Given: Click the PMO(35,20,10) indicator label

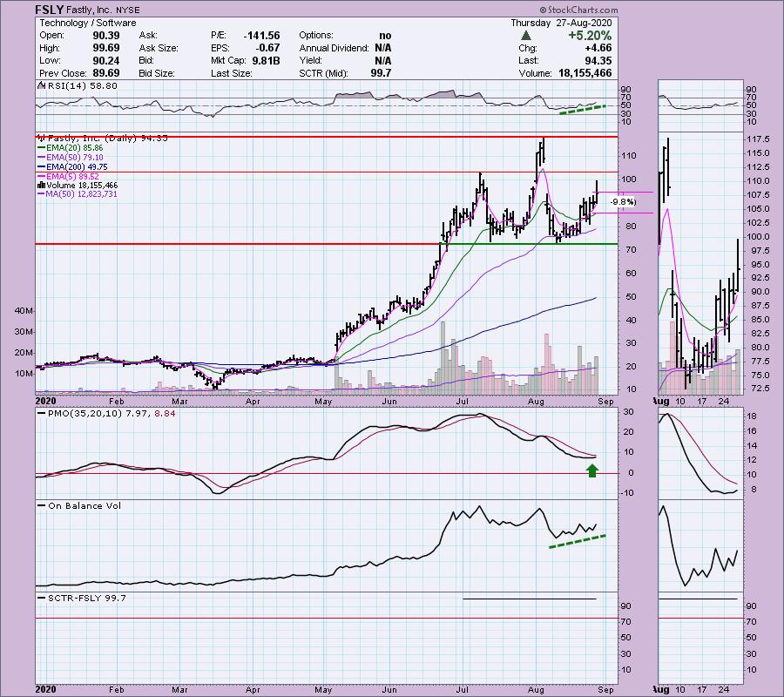Looking at the screenshot, I should click(x=85, y=414).
